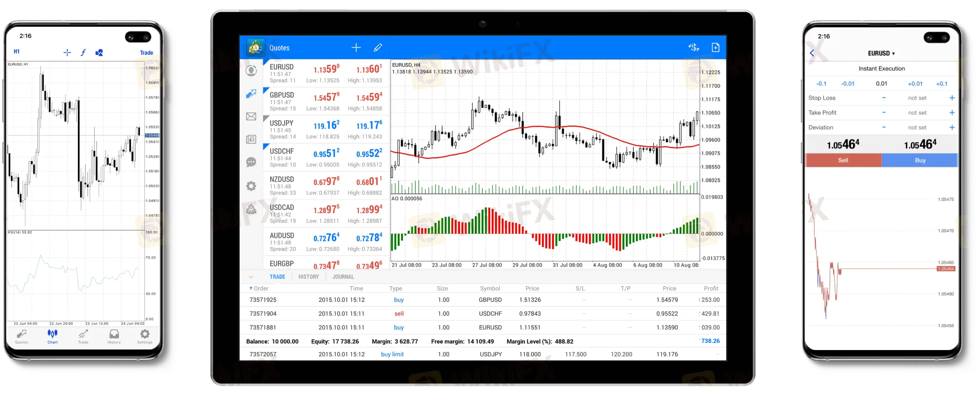Sort positions by Order column header
The height and width of the screenshot is (396, 980).
point(258,288)
